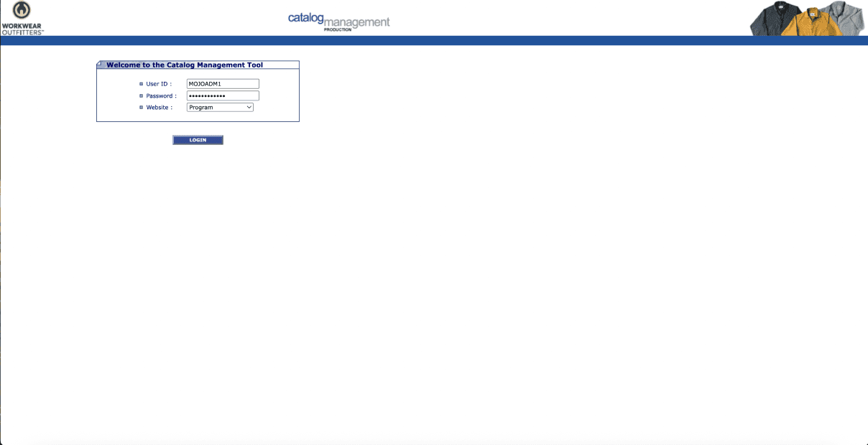The height and width of the screenshot is (445, 868).
Task: Click the 'Password :' label
Action: 161,95
